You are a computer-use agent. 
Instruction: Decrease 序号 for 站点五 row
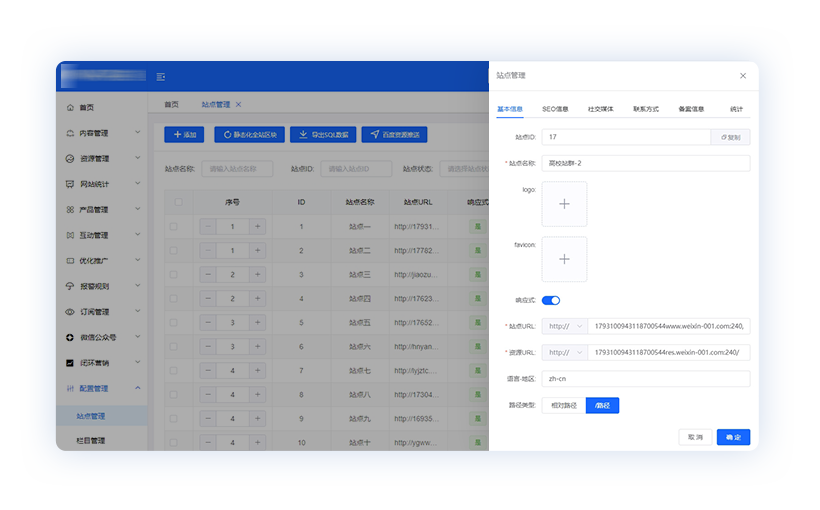pyautogui.click(x=208, y=323)
